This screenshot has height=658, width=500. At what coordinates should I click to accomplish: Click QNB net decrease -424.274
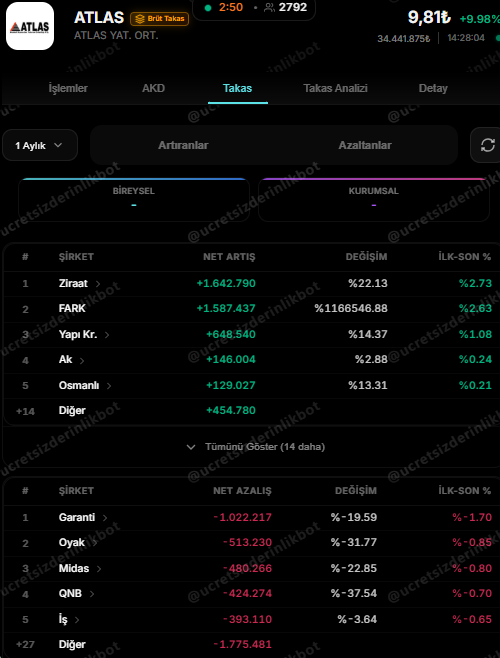pyautogui.click(x=247, y=593)
